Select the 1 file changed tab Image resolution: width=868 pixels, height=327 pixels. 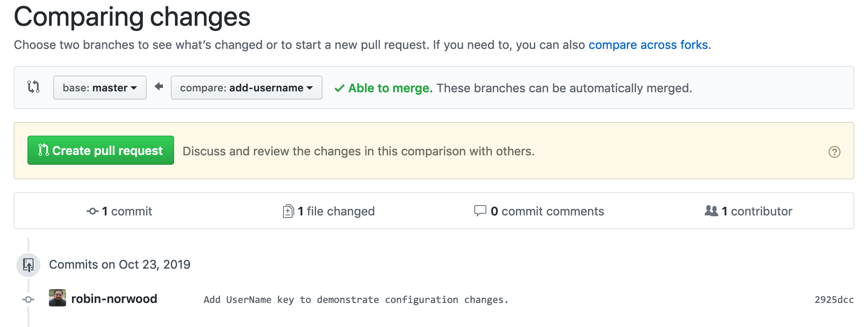329,211
